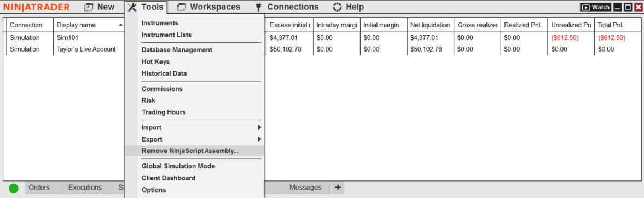
Task: Open Instrument Lists from Tools menu
Action: click(166, 35)
